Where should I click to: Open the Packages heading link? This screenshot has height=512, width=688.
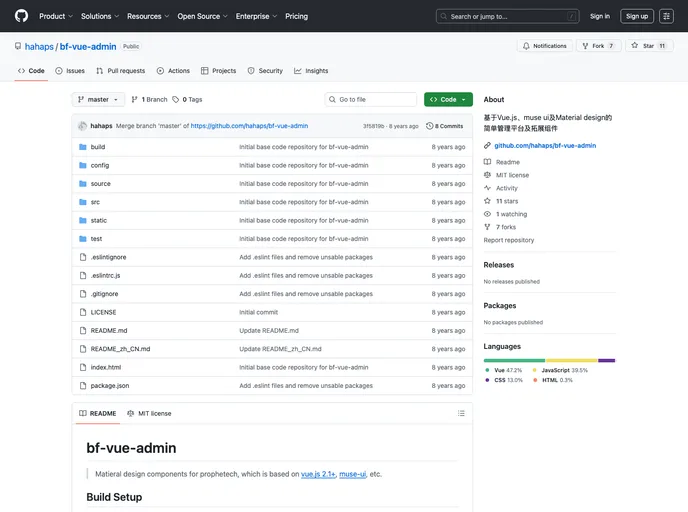point(500,306)
